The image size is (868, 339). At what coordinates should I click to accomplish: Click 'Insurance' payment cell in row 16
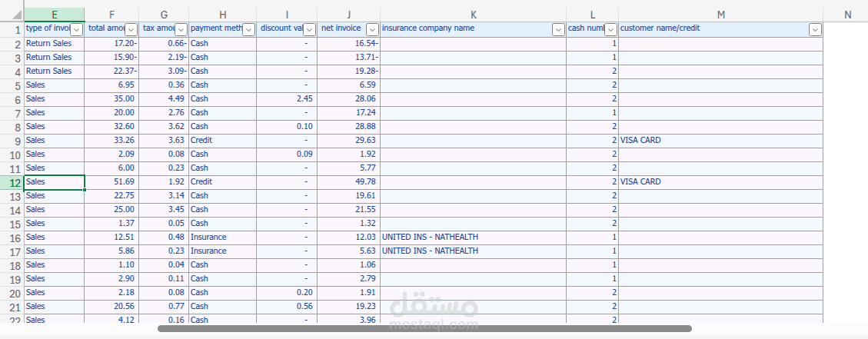coord(222,237)
